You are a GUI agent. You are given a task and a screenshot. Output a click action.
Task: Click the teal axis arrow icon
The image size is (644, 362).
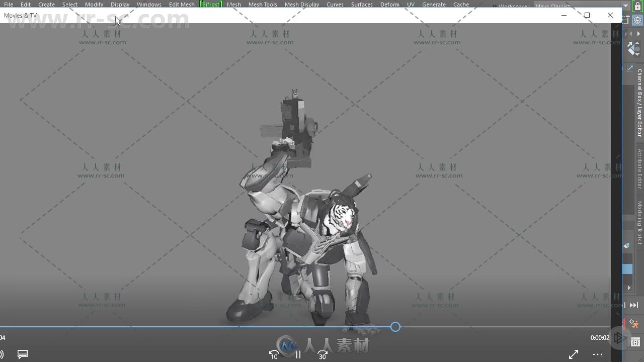pos(630,68)
